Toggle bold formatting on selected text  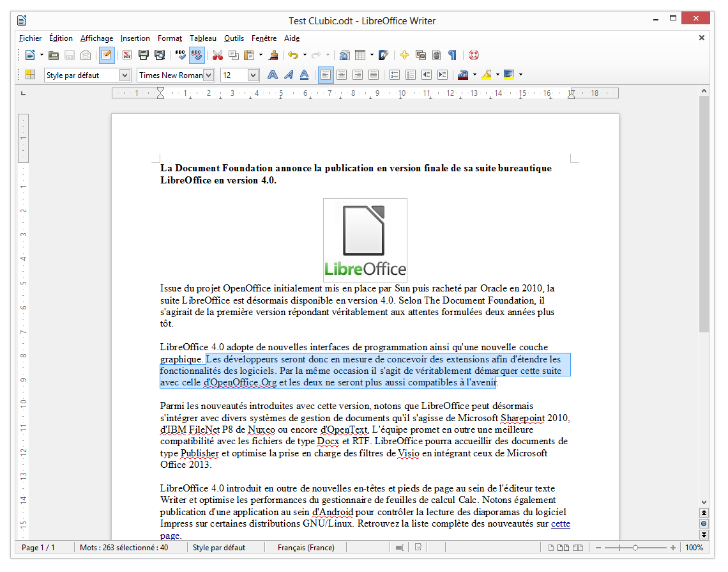point(271,75)
